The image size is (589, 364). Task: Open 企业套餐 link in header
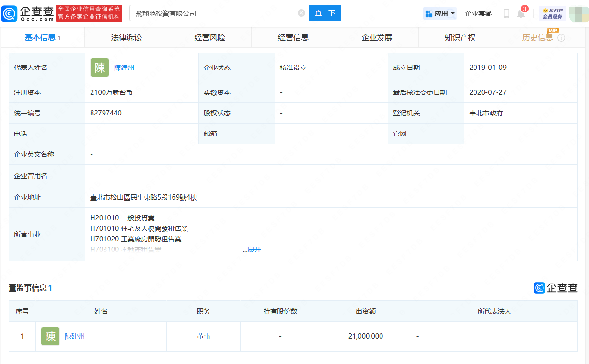click(x=478, y=13)
